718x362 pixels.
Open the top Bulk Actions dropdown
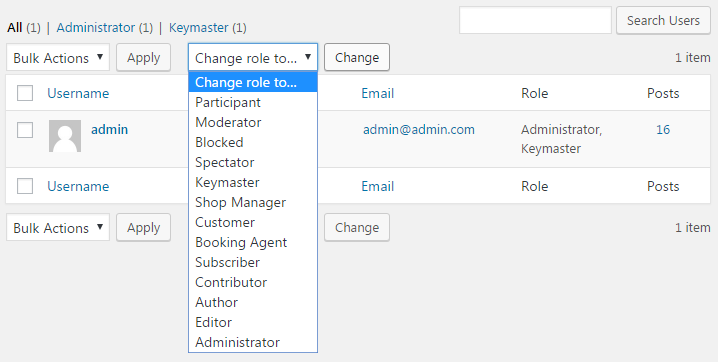point(58,58)
